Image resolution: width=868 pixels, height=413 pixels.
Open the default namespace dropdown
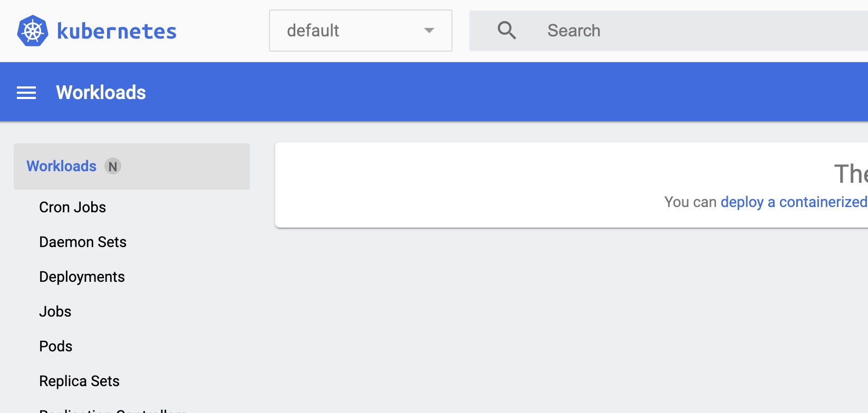[360, 31]
